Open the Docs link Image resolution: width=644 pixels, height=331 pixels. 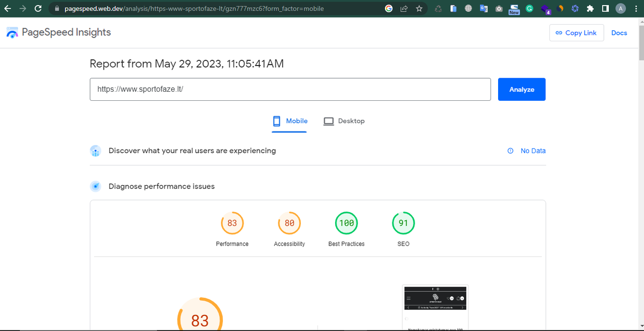click(619, 33)
